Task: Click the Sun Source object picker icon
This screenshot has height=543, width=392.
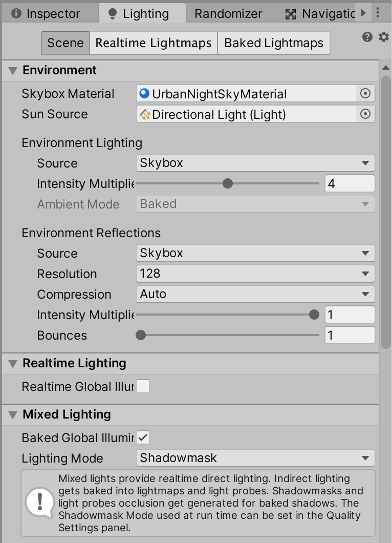Action: coord(365,114)
